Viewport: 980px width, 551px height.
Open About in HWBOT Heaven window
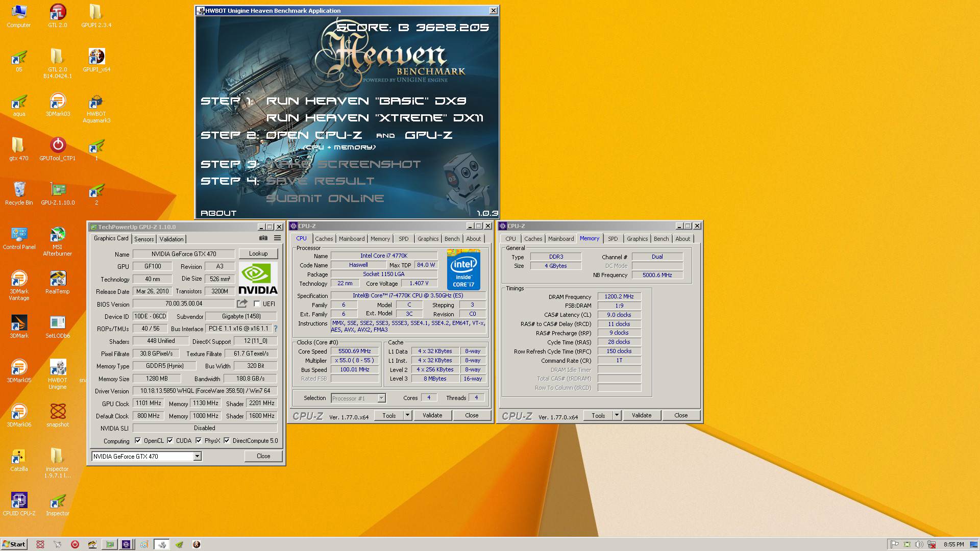218,213
